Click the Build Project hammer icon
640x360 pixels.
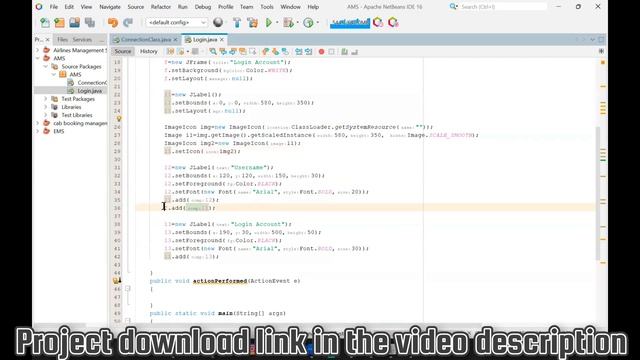237,23
